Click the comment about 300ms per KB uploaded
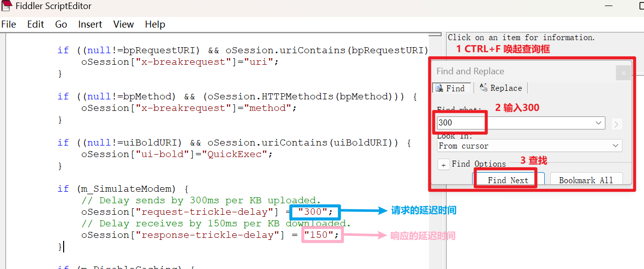This screenshot has height=269, width=644. 200,200
